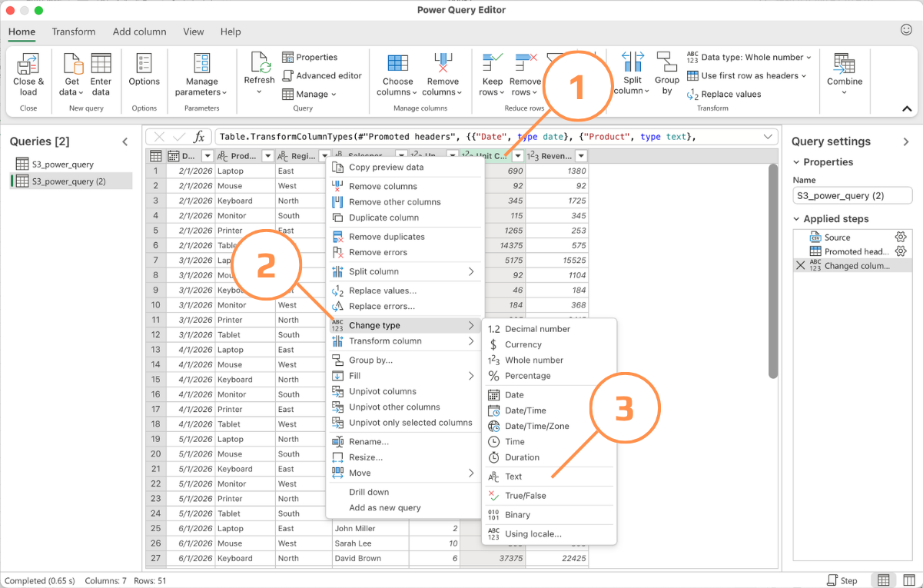Select S3_power_query in Queries list
The image size is (923, 588).
(70, 164)
